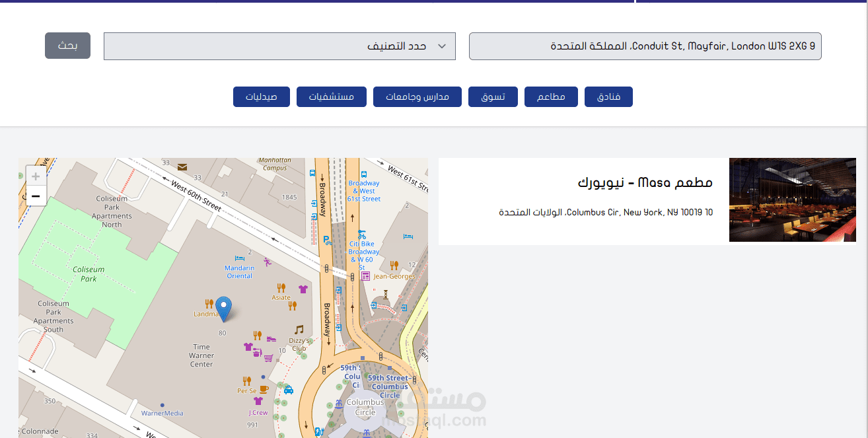Image resolution: width=868 pixels, height=438 pixels.
Task: Click the purple running figure fitness icon
Action: click(267, 262)
